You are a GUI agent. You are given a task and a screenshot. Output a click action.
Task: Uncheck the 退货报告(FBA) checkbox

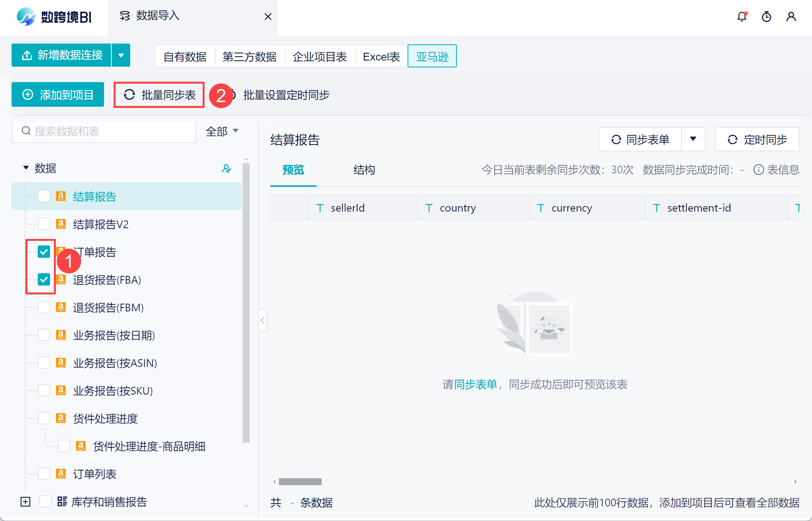44,280
